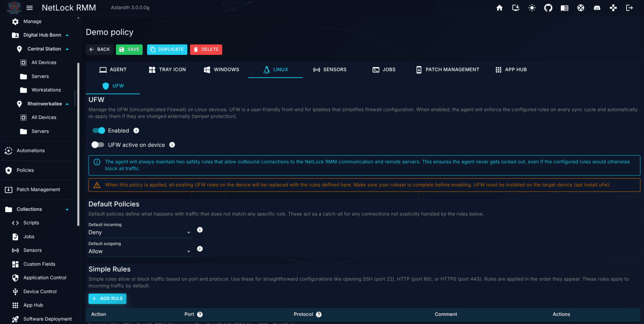Open the Workstations group

click(x=46, y=90)
